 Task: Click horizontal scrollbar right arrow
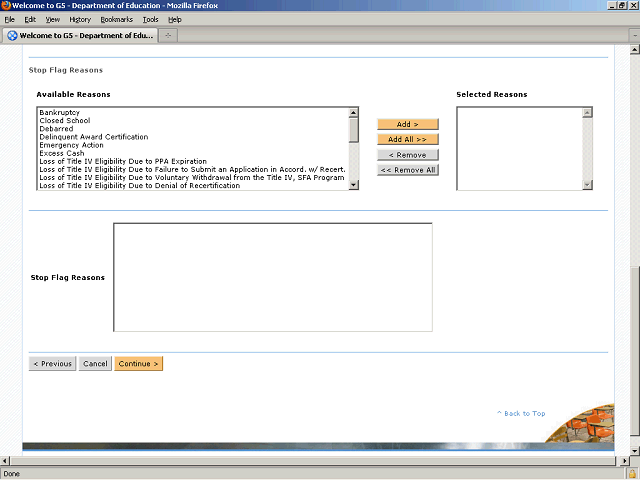[x=624, y=461]
